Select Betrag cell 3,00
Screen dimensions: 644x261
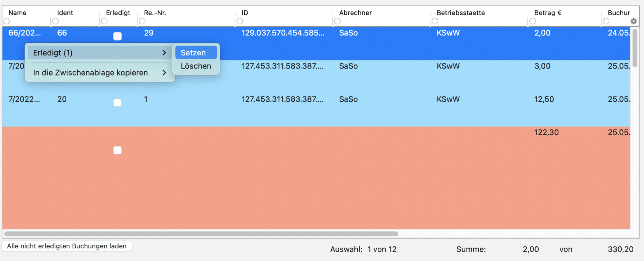[x=542, y=66]
